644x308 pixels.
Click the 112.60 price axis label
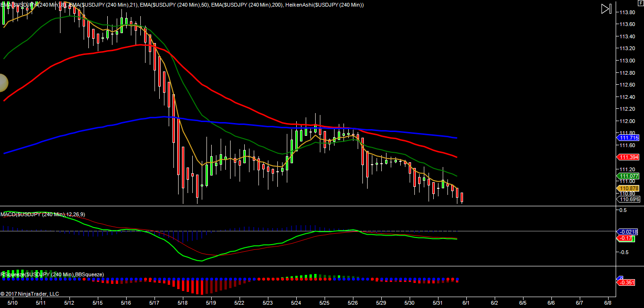pyautogui.click(x=627, y=85)
